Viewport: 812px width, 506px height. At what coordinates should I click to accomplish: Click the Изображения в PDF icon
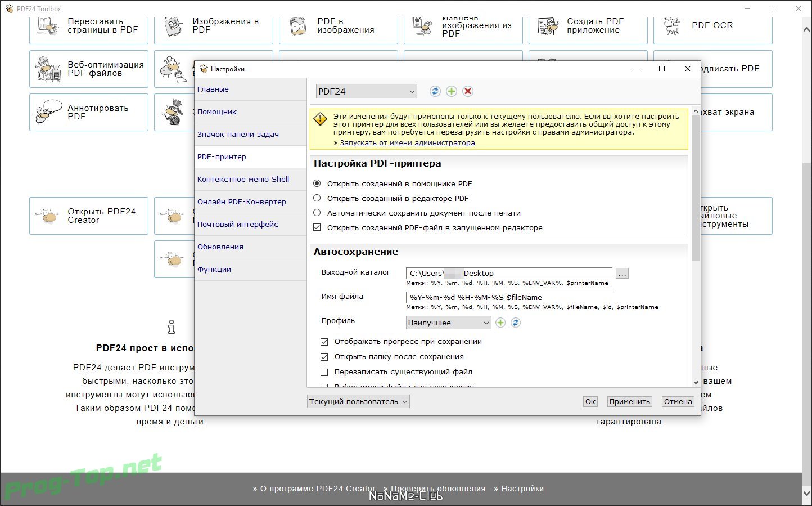[174, 26]
